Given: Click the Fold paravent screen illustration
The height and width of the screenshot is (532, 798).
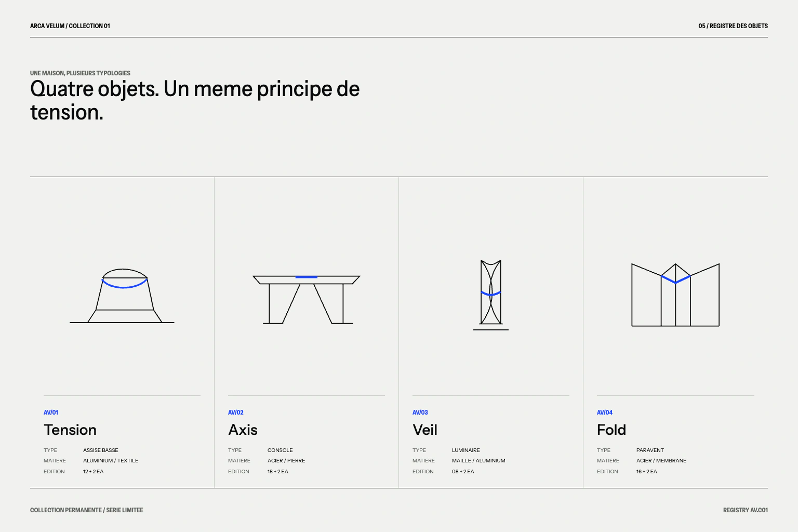Looking at the screenshot, I should tap(675, 295).
